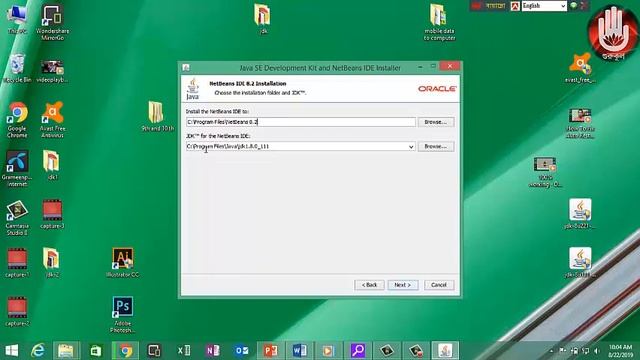Viewport: 640px width, 360px height.
Task: Click the green icon on Avro toolbar
Action: tap(573, 5)
